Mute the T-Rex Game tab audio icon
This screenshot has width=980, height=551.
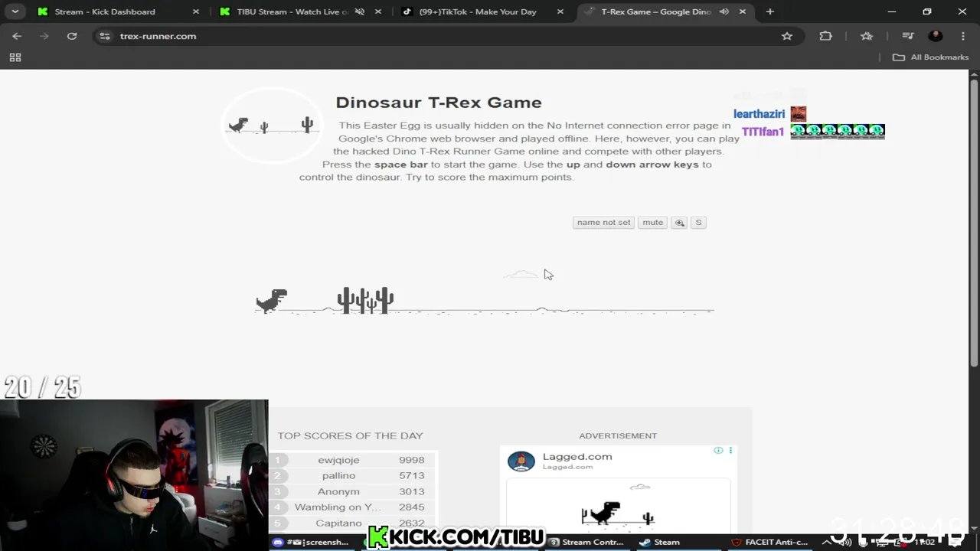pyautogui.click(x=724, y=11)
